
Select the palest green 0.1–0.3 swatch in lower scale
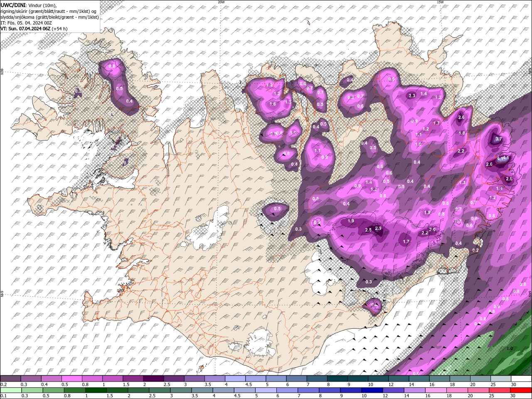[10, 390]
